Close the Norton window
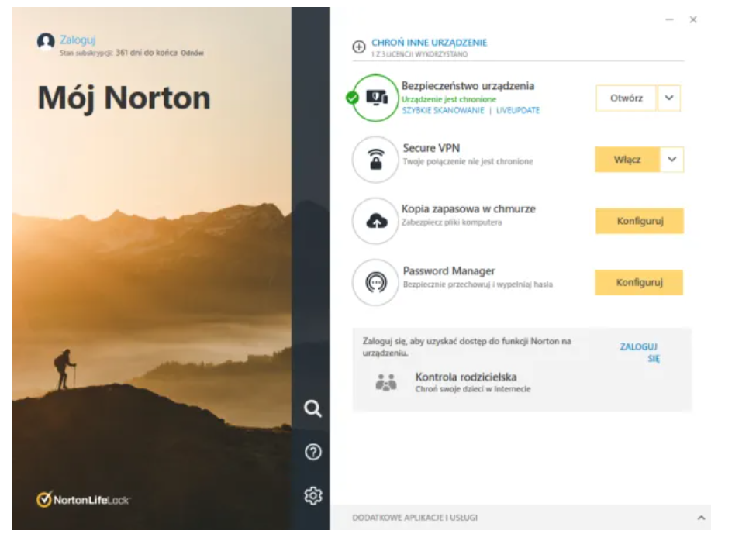Screen dimensions: 756x534 pyautogui.click(x=693, y=19)
